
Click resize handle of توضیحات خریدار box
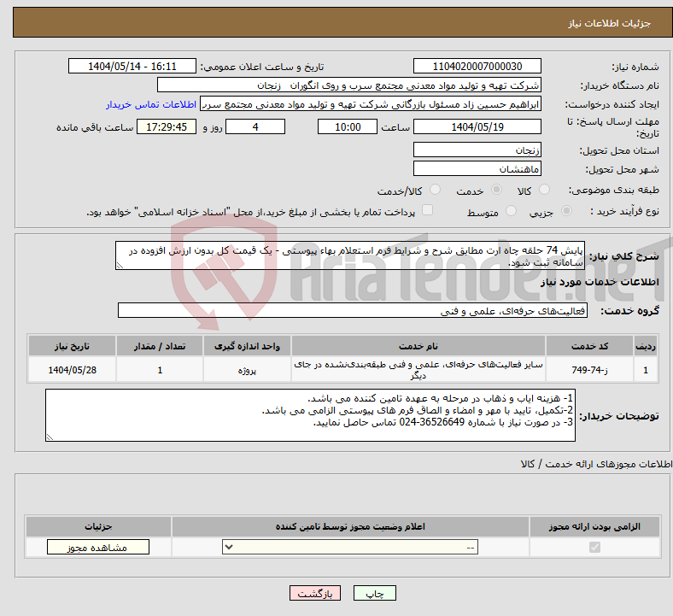(x=50, y=437)
